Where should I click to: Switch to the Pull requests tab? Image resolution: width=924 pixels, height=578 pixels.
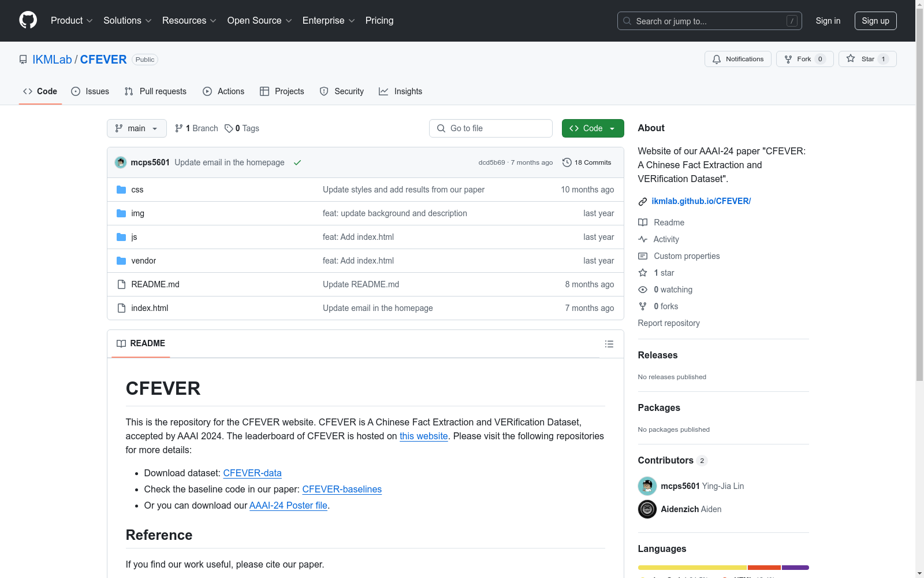point(155,91)
